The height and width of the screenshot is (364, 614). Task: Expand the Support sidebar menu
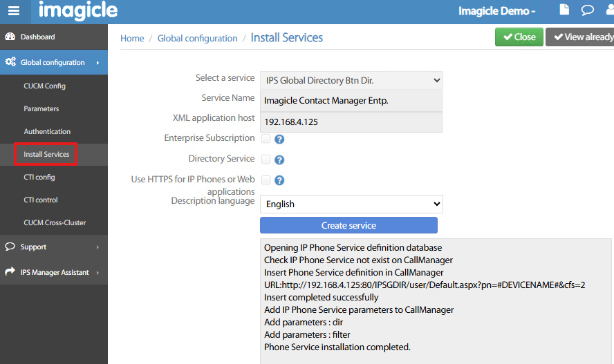[x=53, y=247]
